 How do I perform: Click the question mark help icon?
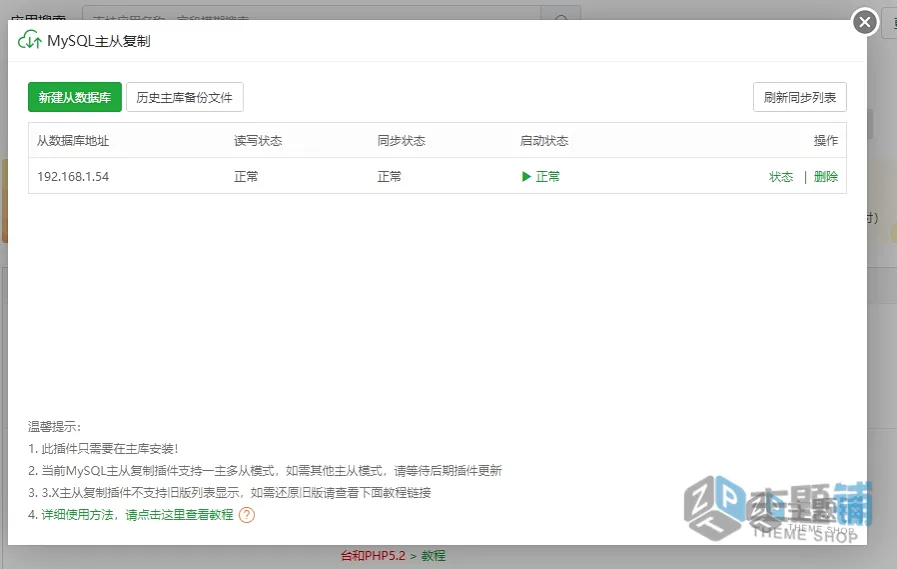click(x=247, y=515)
